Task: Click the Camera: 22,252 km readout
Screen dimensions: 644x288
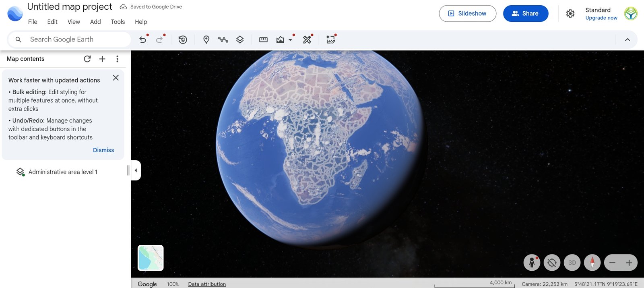Action: [545, 284]
